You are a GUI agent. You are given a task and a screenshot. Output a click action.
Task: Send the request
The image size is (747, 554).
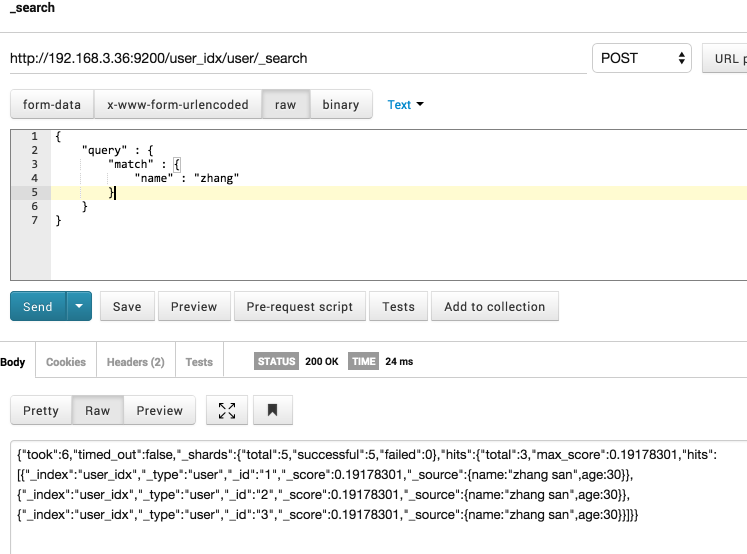click(x=38, y=306)
